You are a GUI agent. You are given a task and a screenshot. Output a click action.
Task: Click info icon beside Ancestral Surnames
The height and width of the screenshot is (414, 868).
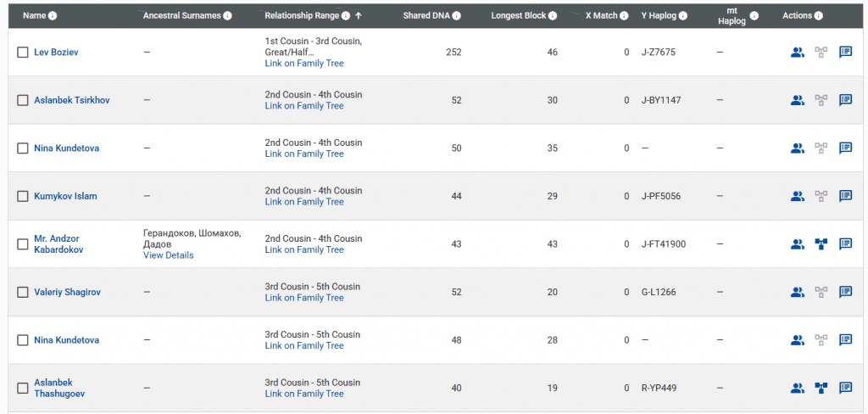tap(227, 16)
